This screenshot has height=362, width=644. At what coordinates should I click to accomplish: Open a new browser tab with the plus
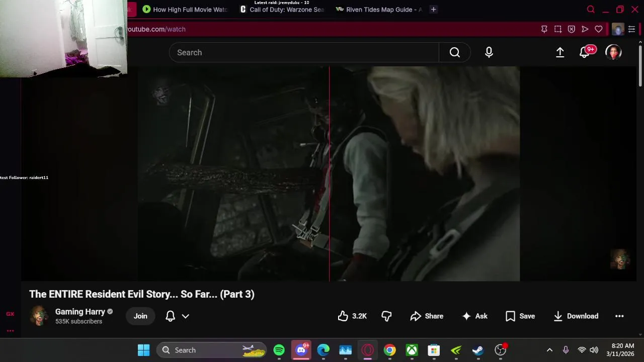point(433,10)
